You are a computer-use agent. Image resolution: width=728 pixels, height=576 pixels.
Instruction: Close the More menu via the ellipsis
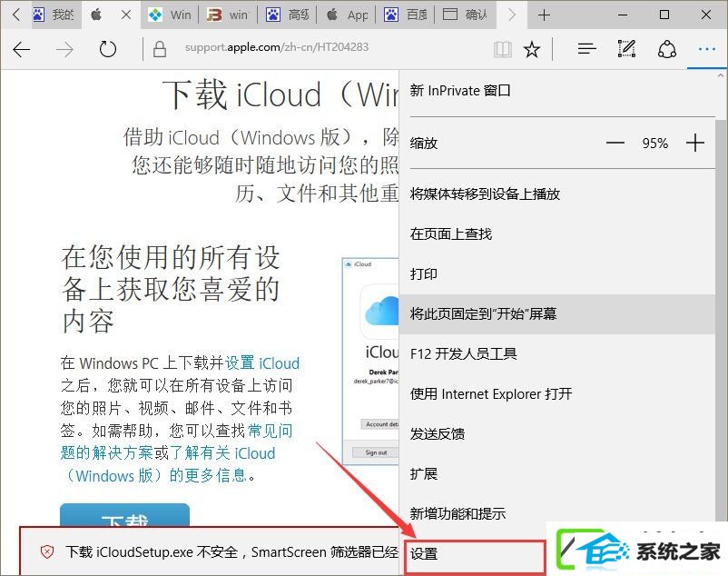(706, 49)
